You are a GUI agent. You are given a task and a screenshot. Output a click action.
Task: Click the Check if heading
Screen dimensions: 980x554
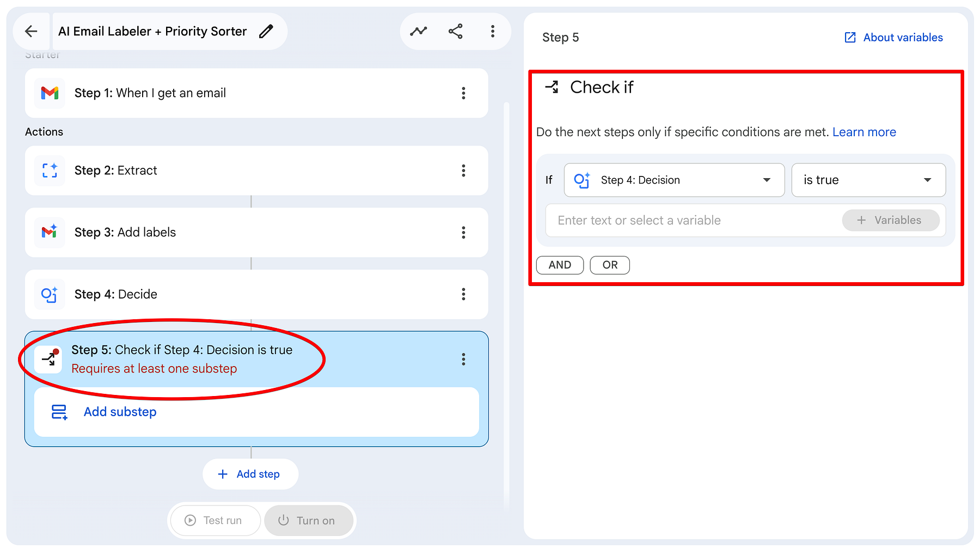tap(602, 87)
